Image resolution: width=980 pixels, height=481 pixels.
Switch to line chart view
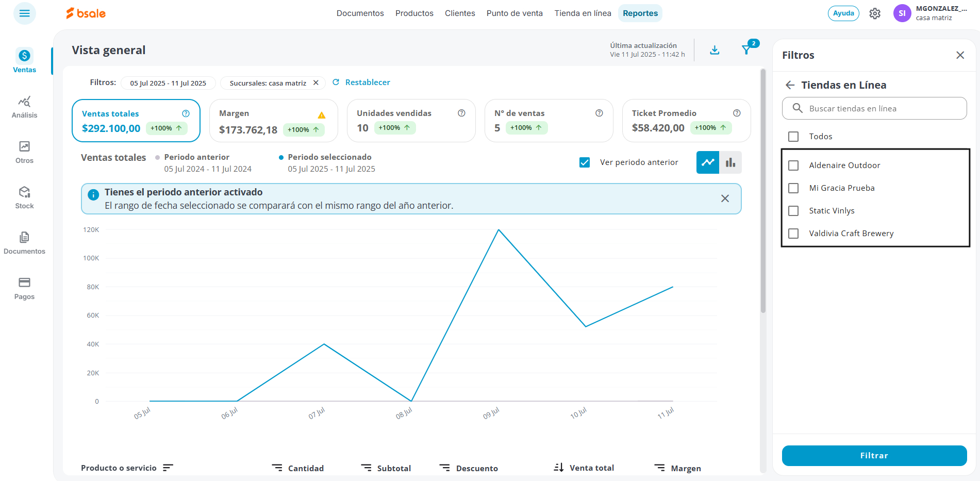tap(708, 162)
